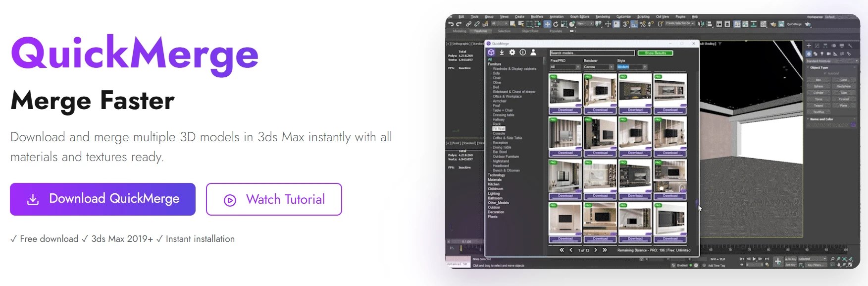Screen dimensions: 868x286
Task: Click the first TV wall model thumbnail
Action: [x=565, y=90]
